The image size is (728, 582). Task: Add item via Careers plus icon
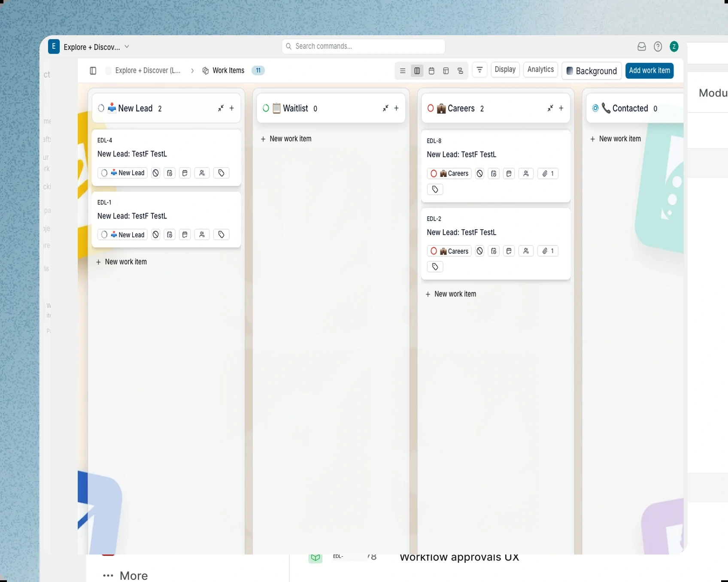point(561,108)
